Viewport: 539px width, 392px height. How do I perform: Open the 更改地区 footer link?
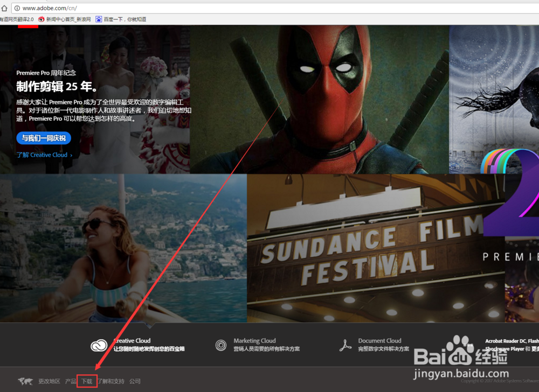[49, 381]
